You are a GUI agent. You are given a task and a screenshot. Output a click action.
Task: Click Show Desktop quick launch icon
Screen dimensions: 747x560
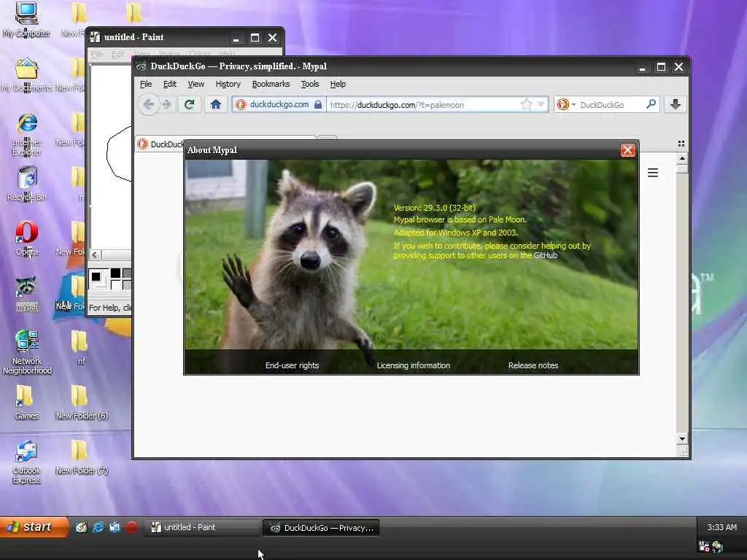pos(82,527)
